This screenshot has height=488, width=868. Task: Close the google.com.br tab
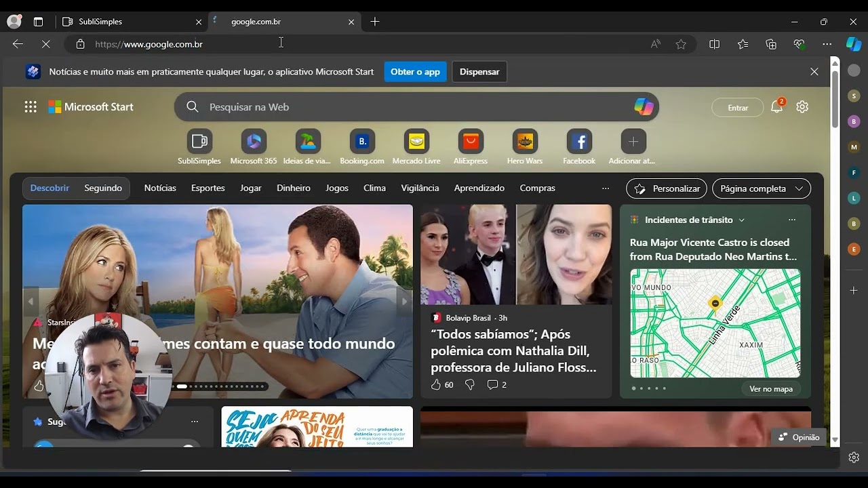tap(351, 22)
